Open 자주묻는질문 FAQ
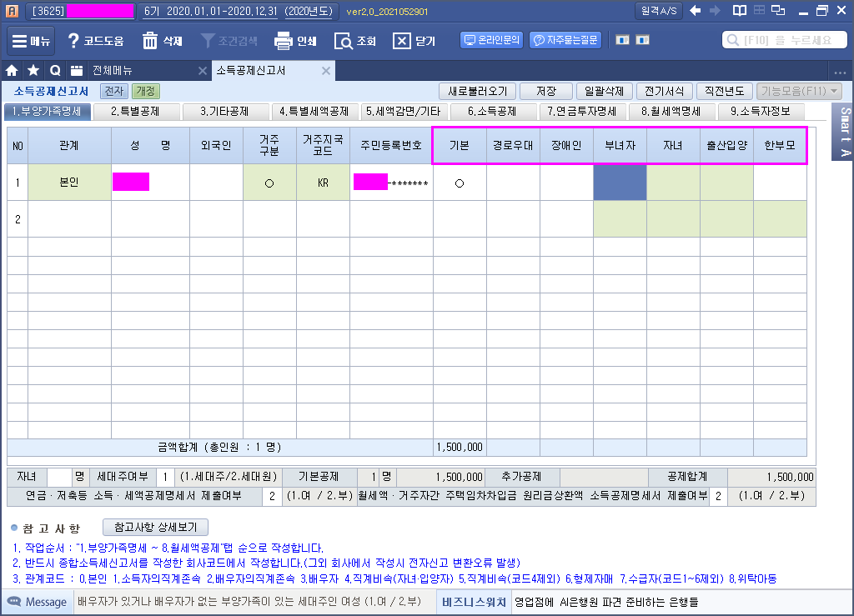The image size is (854, 616). [565, 40]
